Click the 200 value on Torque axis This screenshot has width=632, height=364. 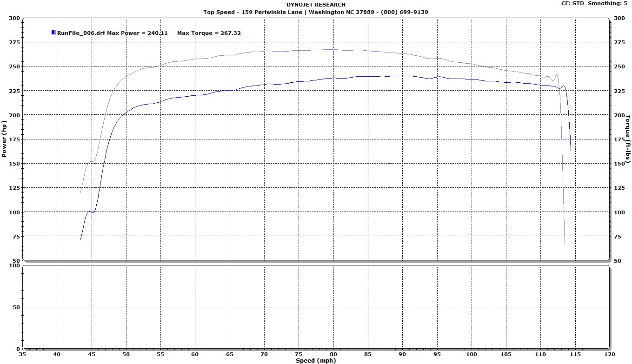click(x=619, y=115)
